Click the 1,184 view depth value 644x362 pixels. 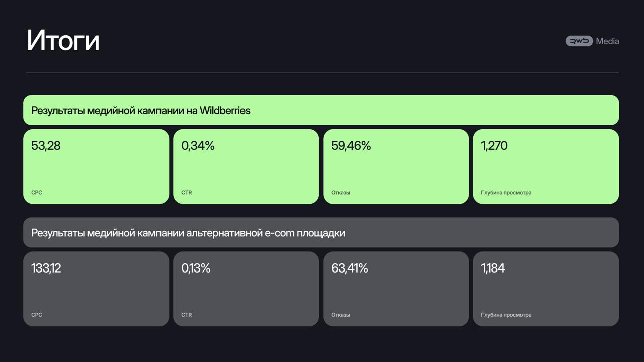(493, 268)
